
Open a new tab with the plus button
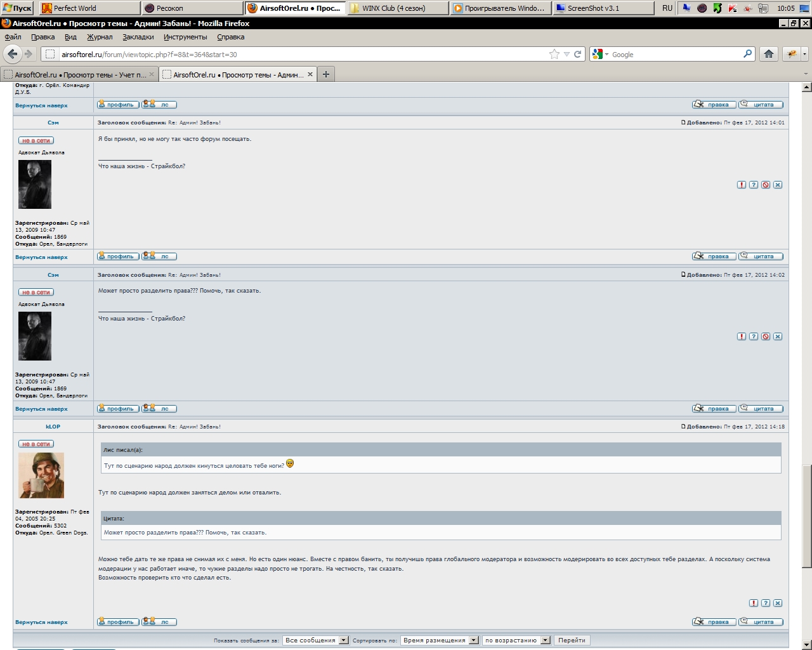click(x=325, y=74)
